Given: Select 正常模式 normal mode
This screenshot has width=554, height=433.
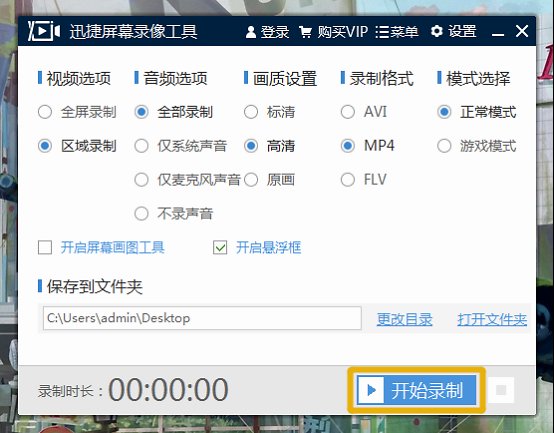Looking at the screenshot, I should [477, 112].
